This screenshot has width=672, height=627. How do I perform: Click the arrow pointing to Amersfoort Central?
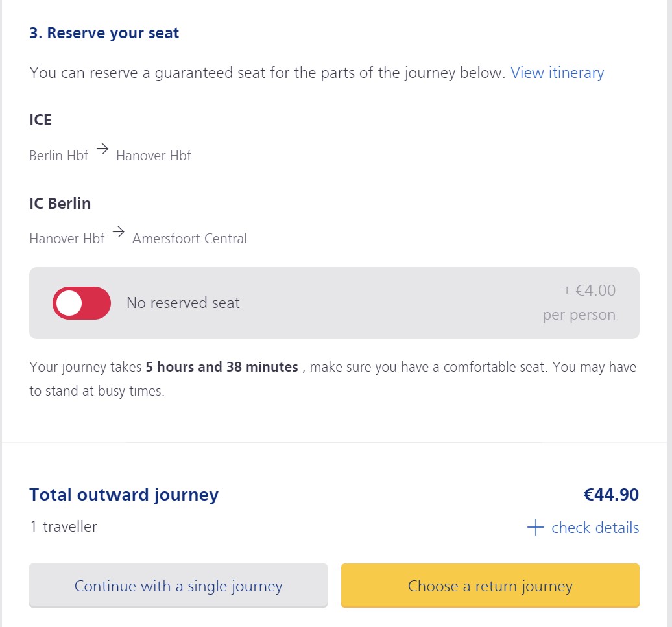click(118, 232)
